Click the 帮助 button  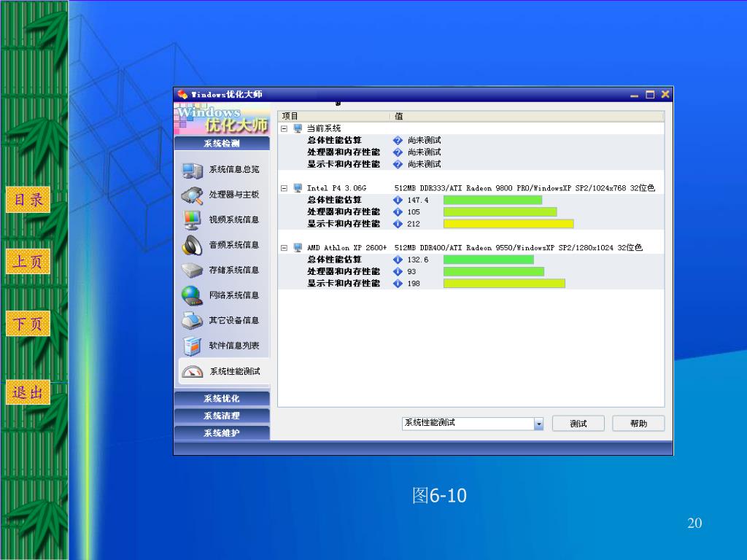click(x=638, y=424)
